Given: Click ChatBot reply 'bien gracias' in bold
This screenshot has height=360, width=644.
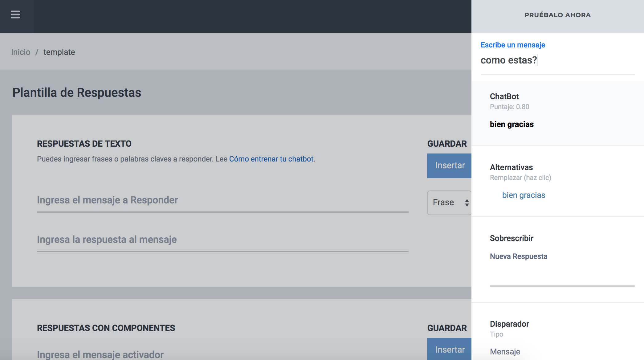Looking at the screenshot, I should point(512,124).
